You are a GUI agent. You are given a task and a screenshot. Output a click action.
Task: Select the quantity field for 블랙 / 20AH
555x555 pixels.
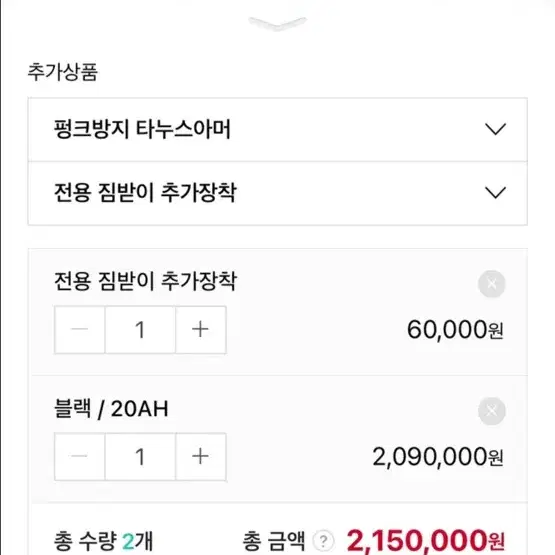tap(140, 456)
